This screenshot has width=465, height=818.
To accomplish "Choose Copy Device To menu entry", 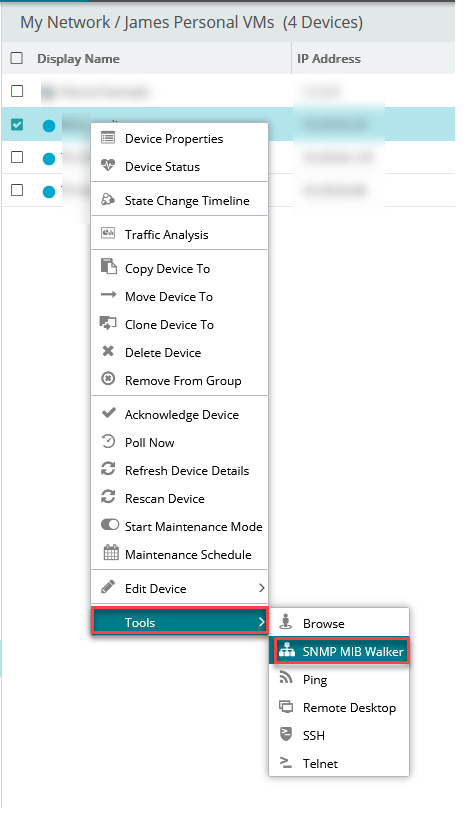I will click(180, 269).
